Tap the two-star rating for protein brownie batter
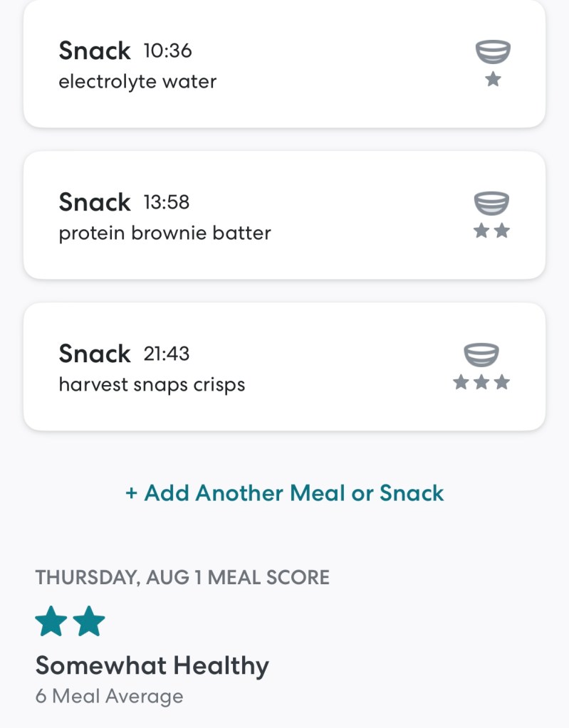 [x=492, y=231]
